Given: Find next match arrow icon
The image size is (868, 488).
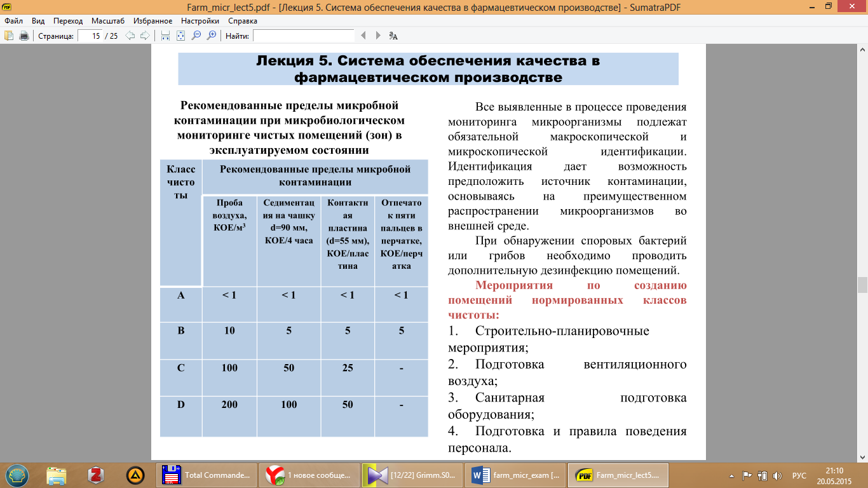Looking at the screenshot, I should tap(379, 36).
